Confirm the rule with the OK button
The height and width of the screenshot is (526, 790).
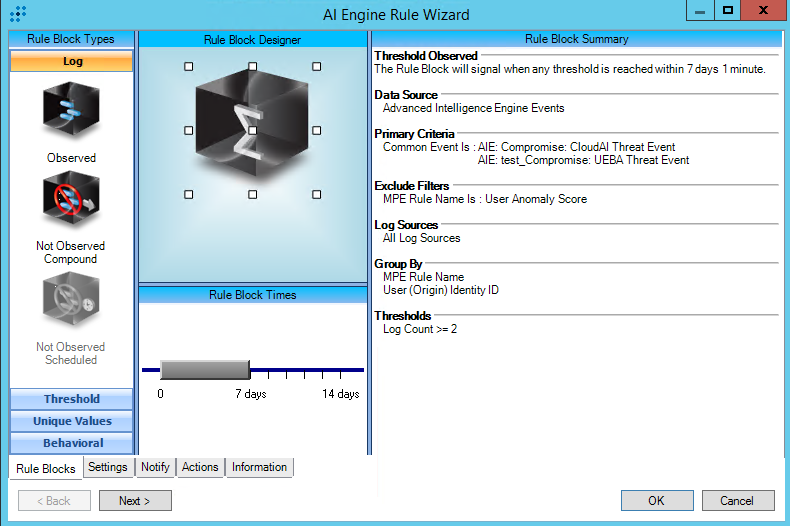(656, 500)
